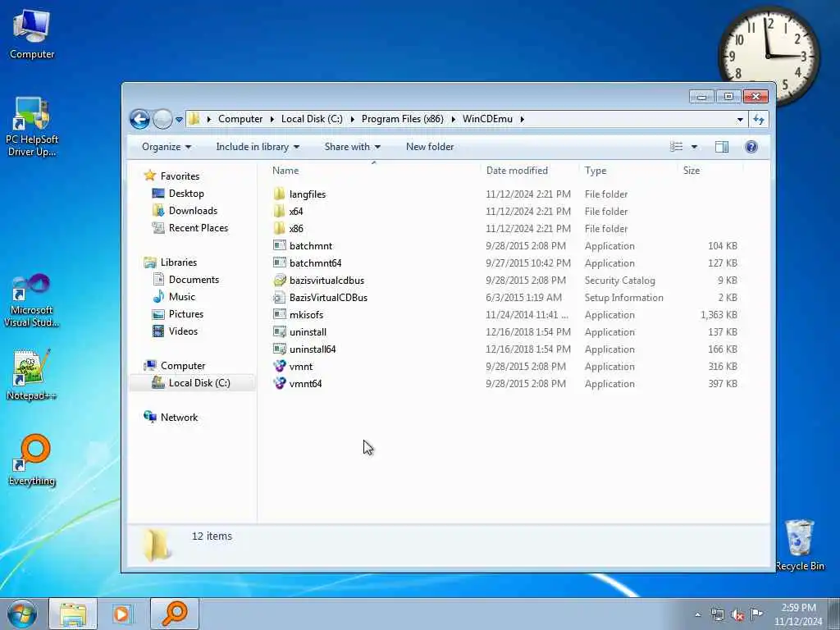Image resolution: width=840 pixels, height=630 pixels.
Task: Open the Documents library
Action: [194, 280]
